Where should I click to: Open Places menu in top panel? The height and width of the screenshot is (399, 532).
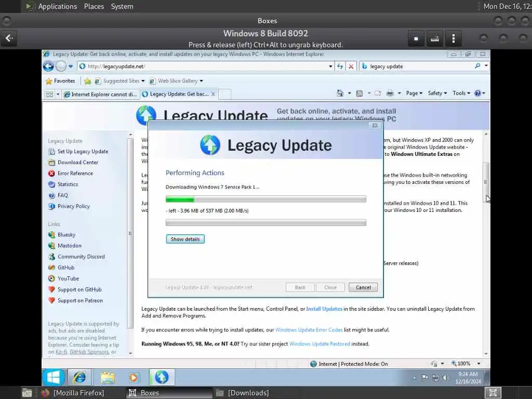94,6
